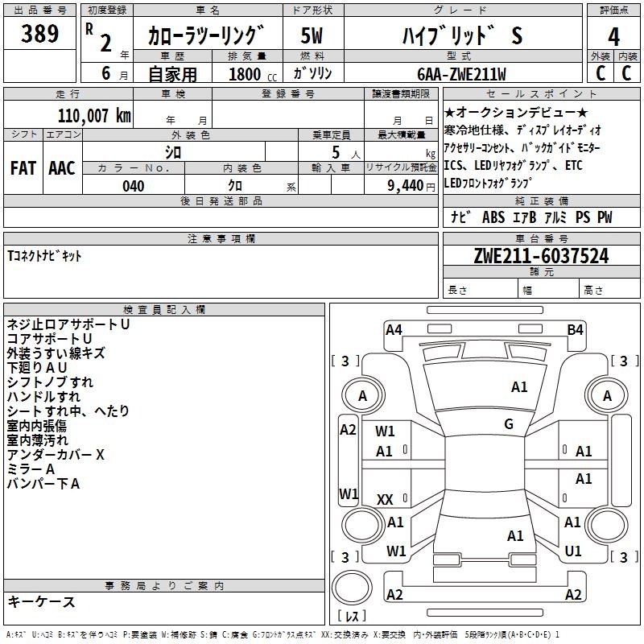
Task: Click header label 事務局よりご案内
Action: click(x=164, y=586)
